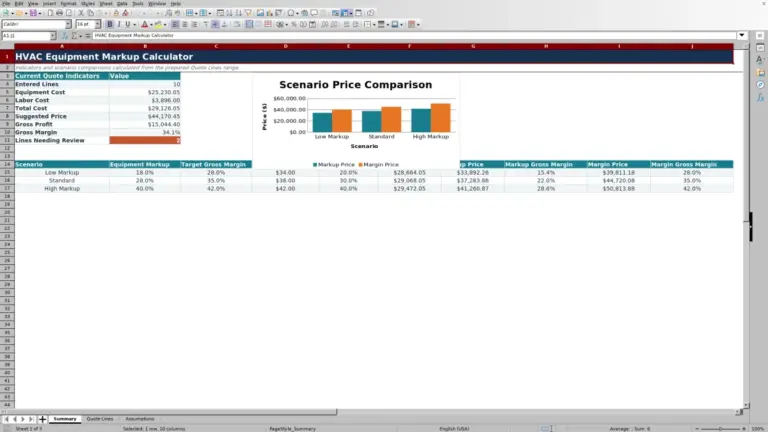Click the yellow background color swatch
The image size is (768, 432).
tap(158, 24)
